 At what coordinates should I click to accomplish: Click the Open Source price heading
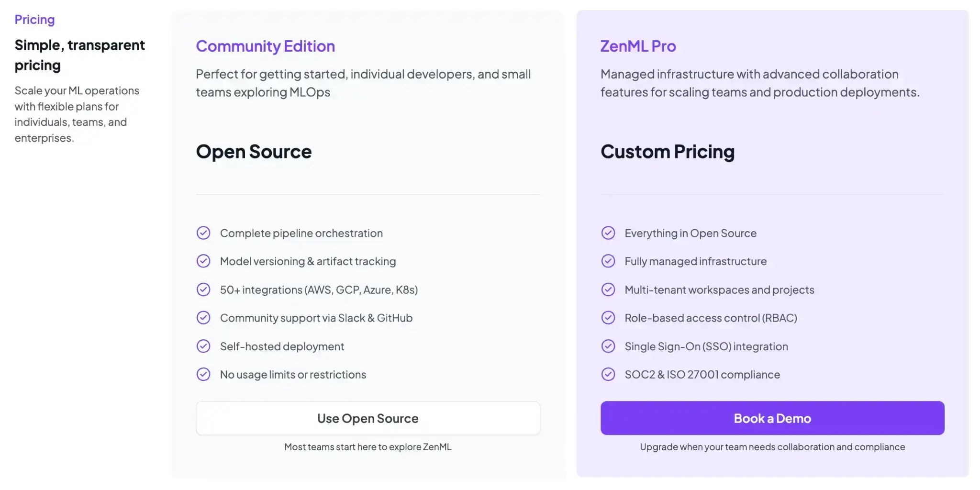(254, 152)
